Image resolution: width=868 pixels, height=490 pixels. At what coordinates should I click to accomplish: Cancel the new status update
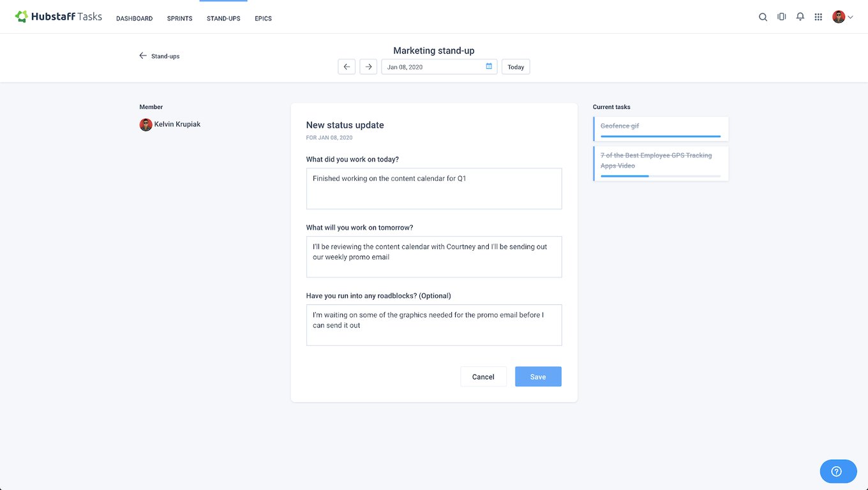point(483,376)
